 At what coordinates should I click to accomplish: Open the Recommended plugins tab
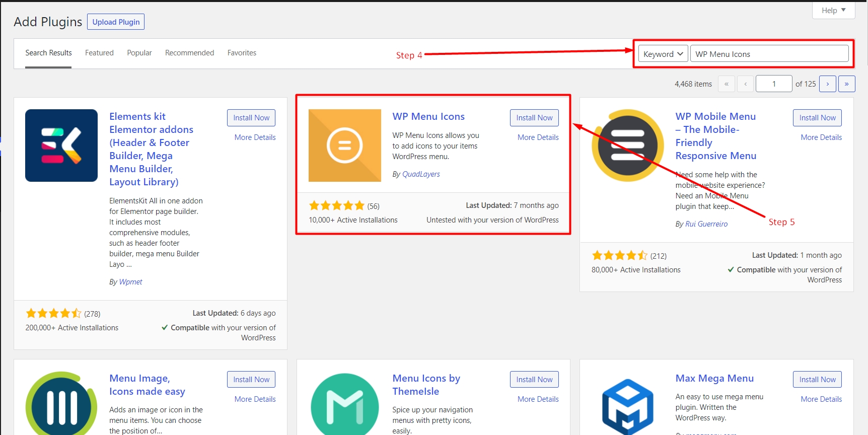pyautogui.click(x=189, y=53)
